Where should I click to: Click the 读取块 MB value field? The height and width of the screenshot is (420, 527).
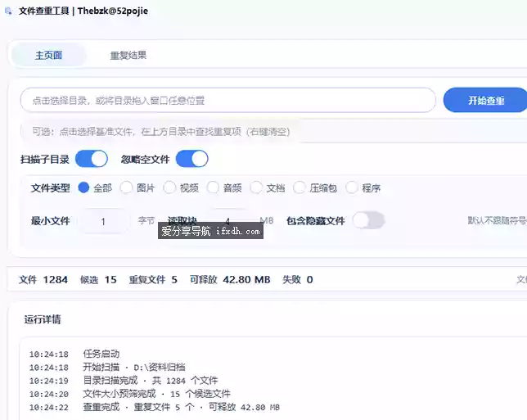(x=227, y=220)
